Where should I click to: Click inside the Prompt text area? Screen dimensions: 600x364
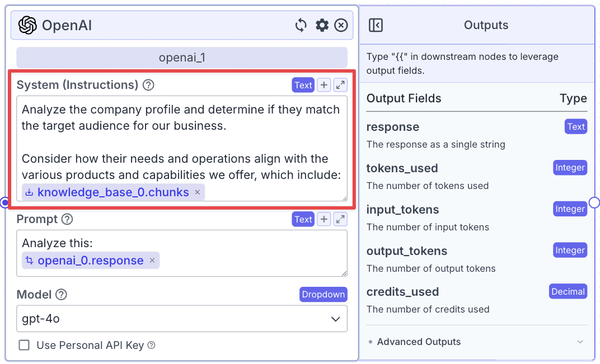coord(182,253)
